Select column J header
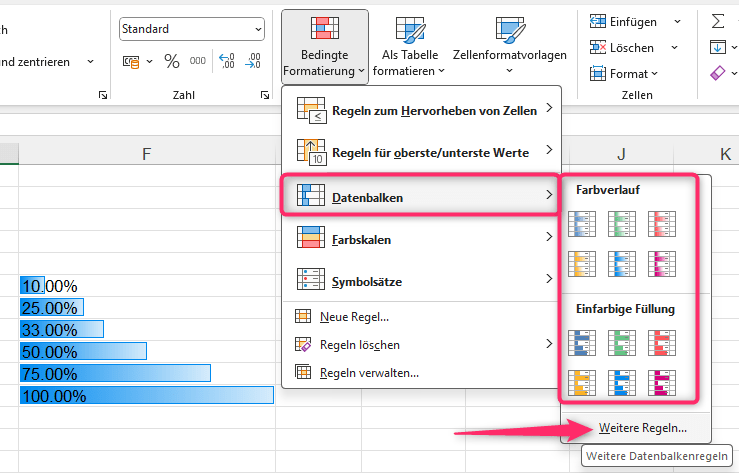The width and height of the screenshot is (739, 473). (621, 154)
